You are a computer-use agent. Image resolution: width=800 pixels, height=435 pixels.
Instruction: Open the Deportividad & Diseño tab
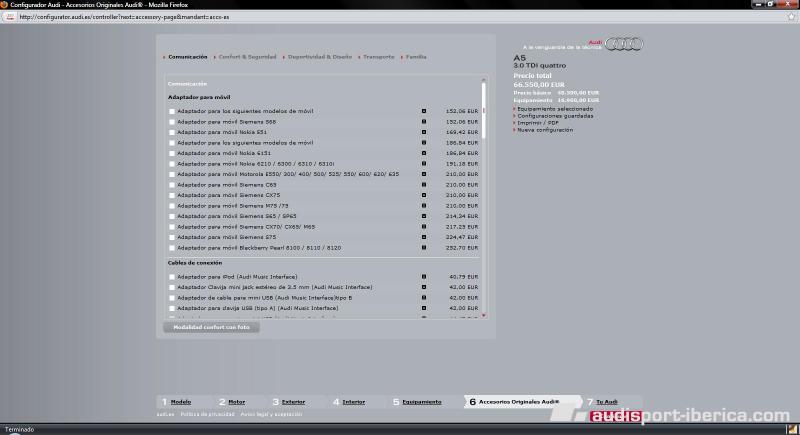click(320, 57)
